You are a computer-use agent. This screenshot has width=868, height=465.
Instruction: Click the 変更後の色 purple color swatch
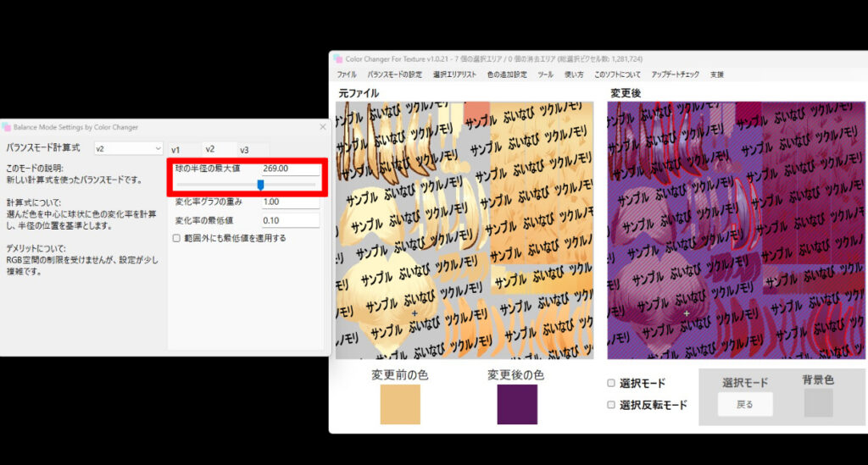click(516, 404)
